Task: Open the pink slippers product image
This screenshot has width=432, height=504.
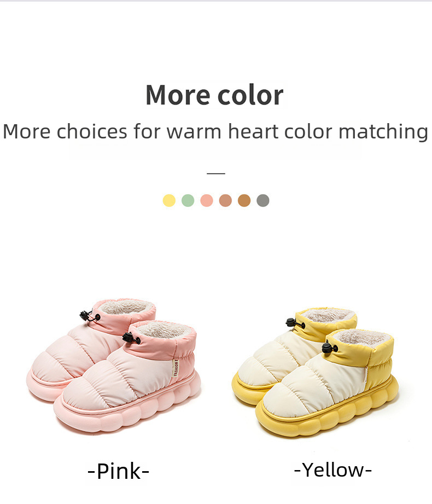Action: point(114,367)
